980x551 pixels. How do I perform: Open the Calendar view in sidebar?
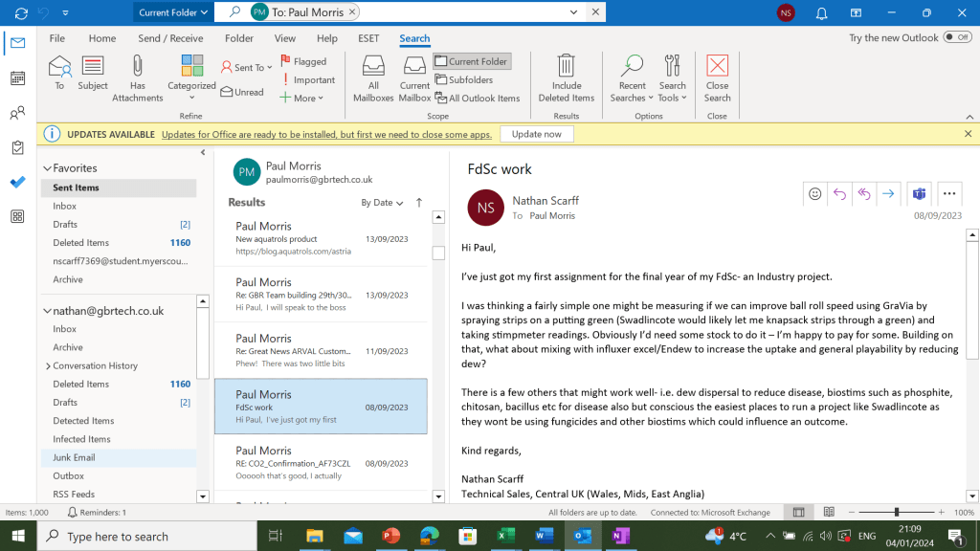point(17,78)
